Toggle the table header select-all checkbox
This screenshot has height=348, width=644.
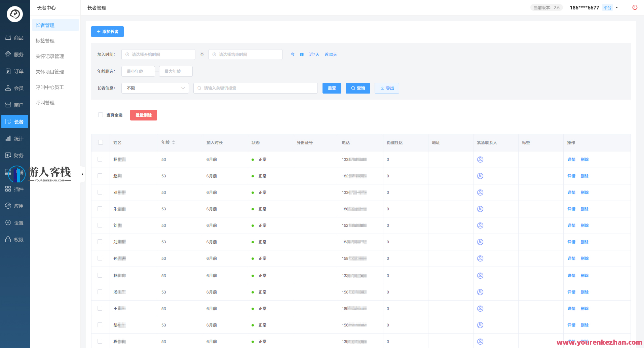[101, 142]
